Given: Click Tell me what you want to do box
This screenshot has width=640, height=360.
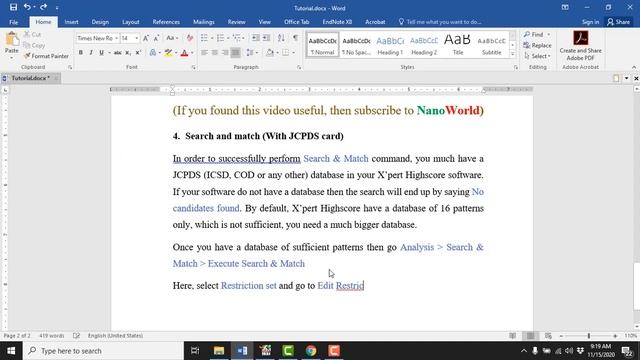Looking at the screenshot, I should pos(440,22).
